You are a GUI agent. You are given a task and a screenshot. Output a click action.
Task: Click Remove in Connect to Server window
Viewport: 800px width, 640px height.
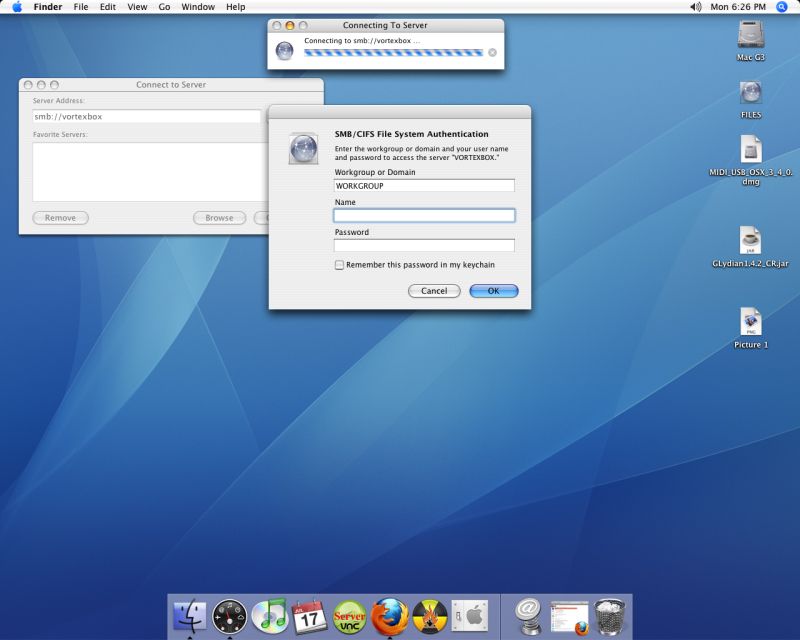(x=60, y=218)
